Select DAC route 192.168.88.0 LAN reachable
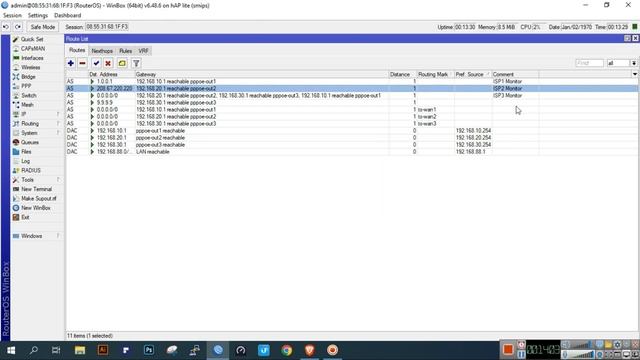 pos(351,152)
